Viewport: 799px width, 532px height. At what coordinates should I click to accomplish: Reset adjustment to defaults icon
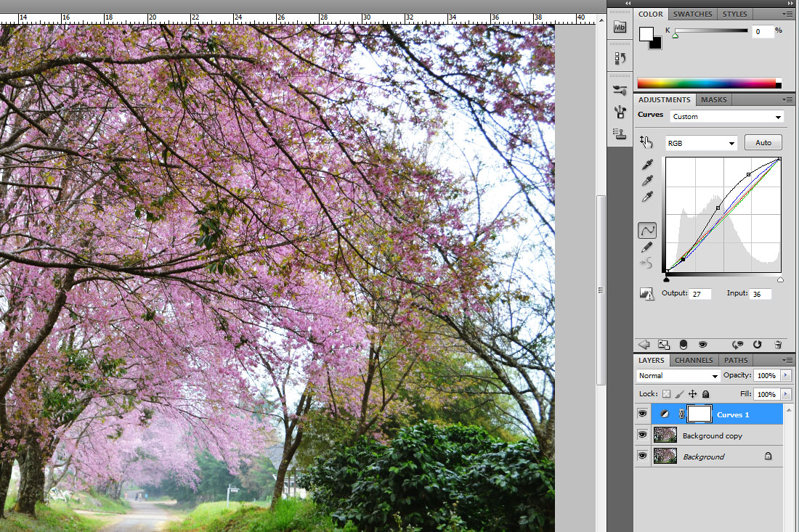tap(758, 345)
